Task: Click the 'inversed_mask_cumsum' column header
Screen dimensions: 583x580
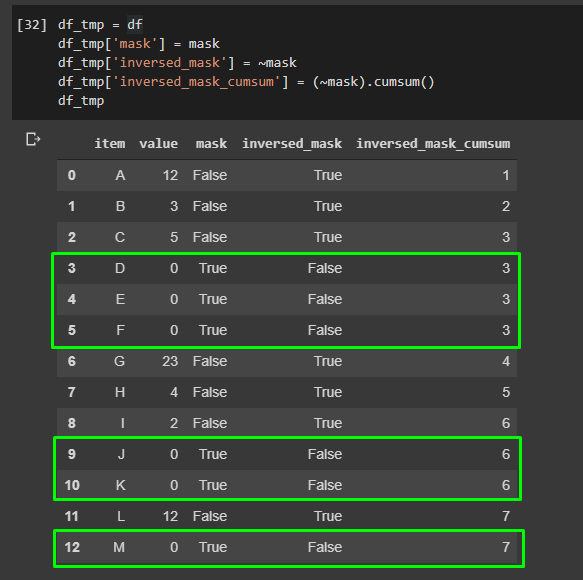Action: coord(433,144)
